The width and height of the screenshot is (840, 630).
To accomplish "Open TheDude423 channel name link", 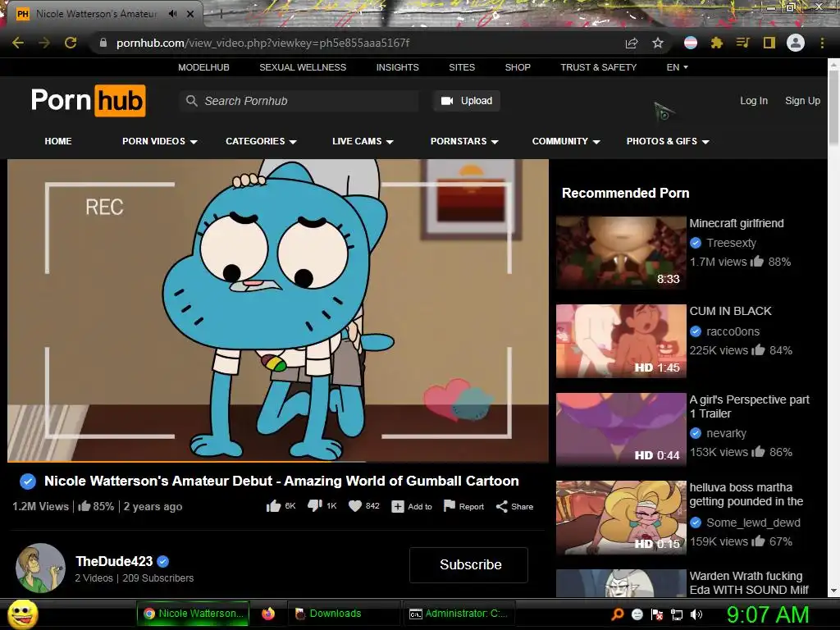I will pyautogui.click(x=114, y=561).
